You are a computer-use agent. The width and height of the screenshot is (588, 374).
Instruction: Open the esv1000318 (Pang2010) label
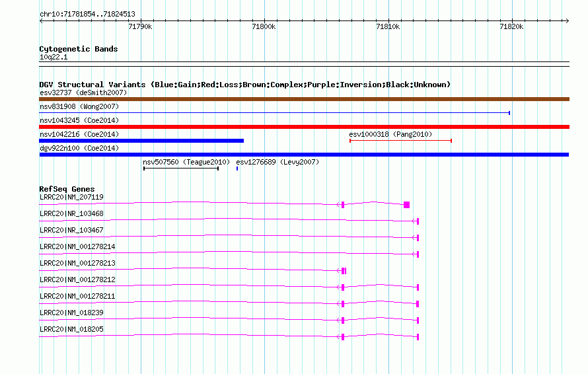tap(390, 134)
